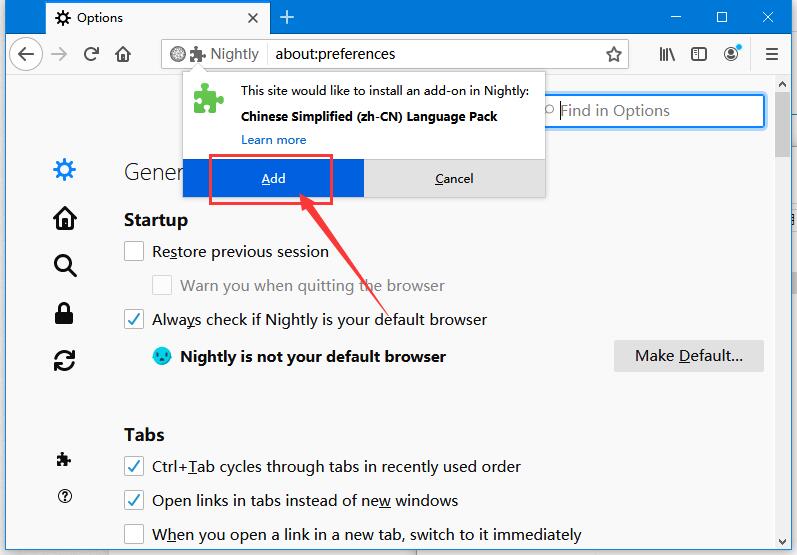
Task: Open the Nightly Support help icon
Action: click(x=65, y=496)
